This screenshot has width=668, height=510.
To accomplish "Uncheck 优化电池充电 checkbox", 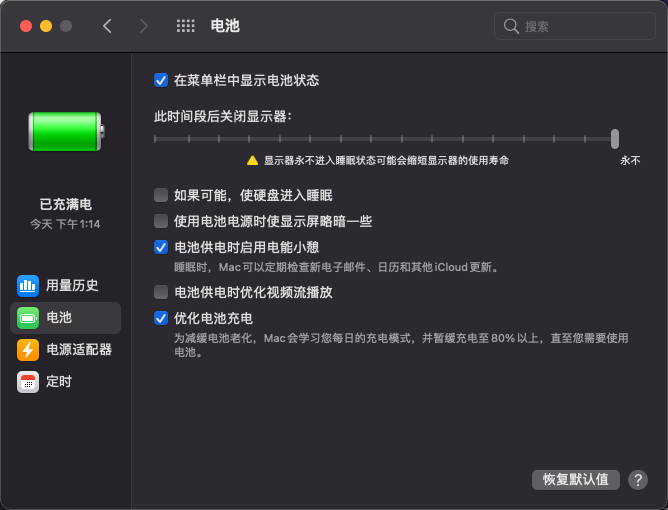I will pyautogui.click(x=161, y=318).
